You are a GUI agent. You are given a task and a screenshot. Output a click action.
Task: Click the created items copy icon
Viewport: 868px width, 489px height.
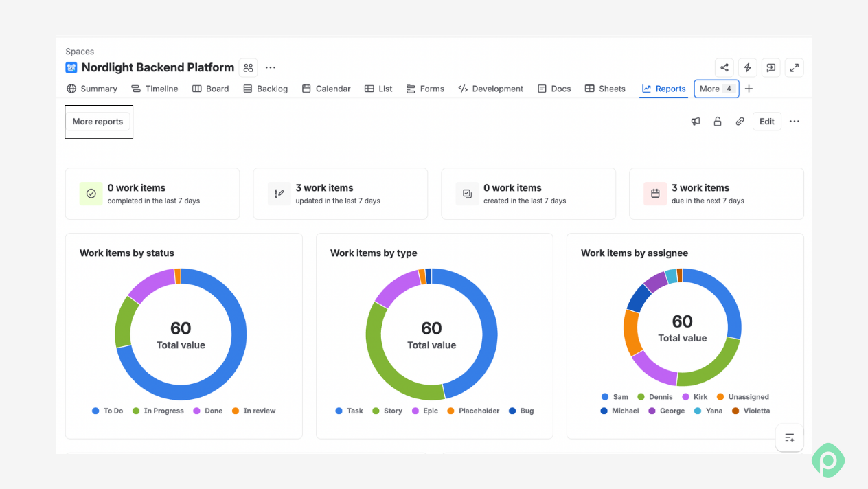coord(468,194)
